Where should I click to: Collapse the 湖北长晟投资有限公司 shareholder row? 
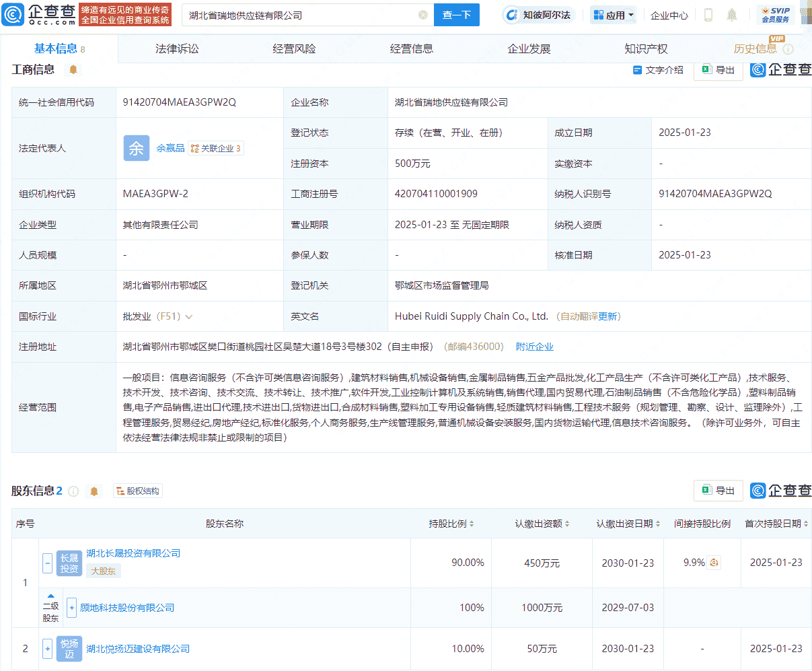tap(46, 563)
